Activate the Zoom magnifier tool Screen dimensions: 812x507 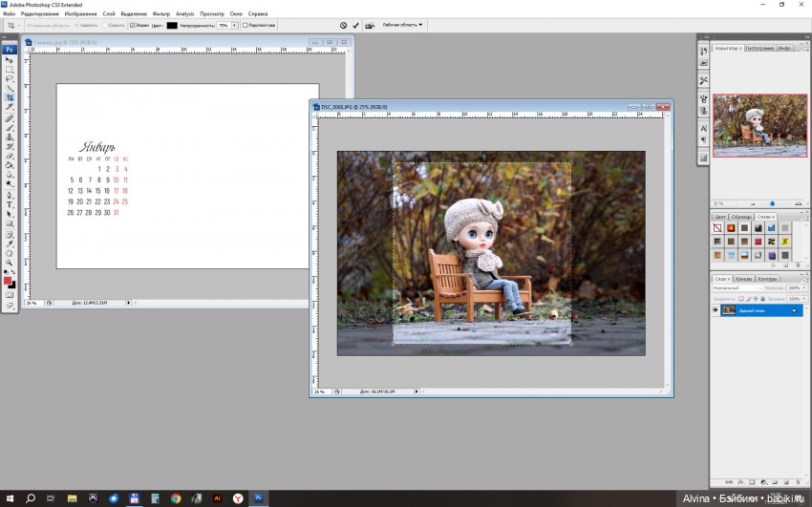[x=10, y=263]
